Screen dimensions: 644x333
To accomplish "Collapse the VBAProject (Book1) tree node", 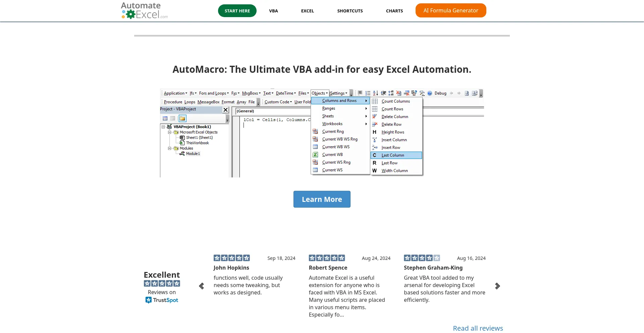I will [x=163, y=127].
